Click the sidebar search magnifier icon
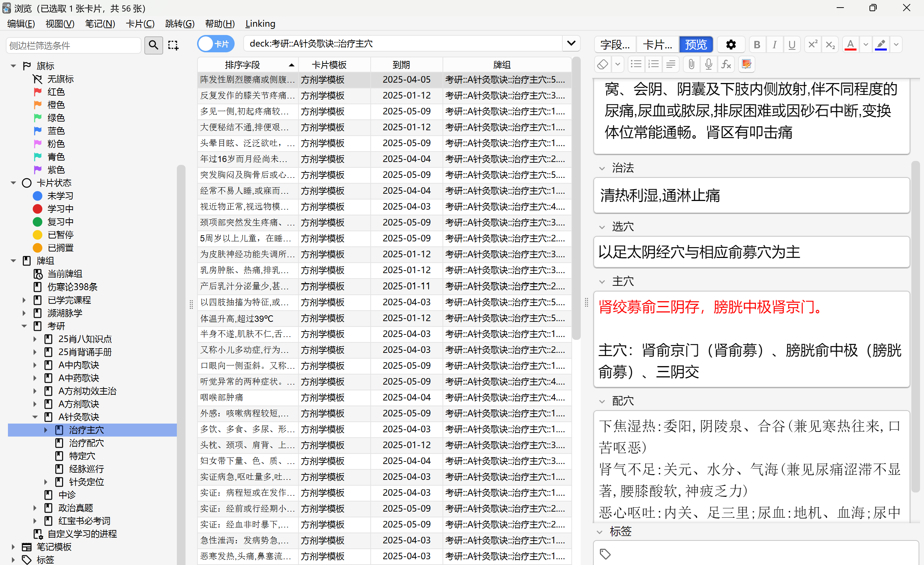 tap(153, 45)
